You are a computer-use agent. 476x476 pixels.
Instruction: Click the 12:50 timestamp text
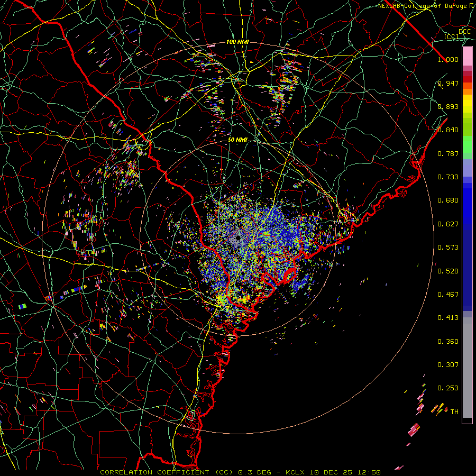[x=369, y=472]
